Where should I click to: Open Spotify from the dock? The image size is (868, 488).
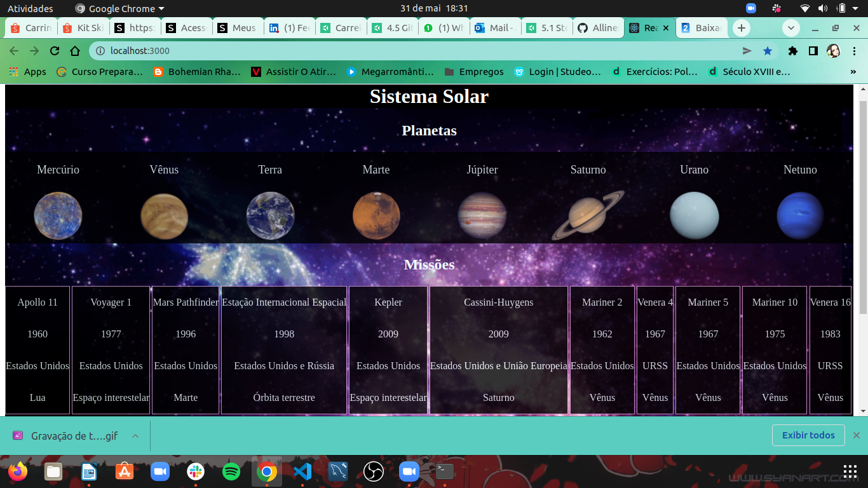[231, 471]
